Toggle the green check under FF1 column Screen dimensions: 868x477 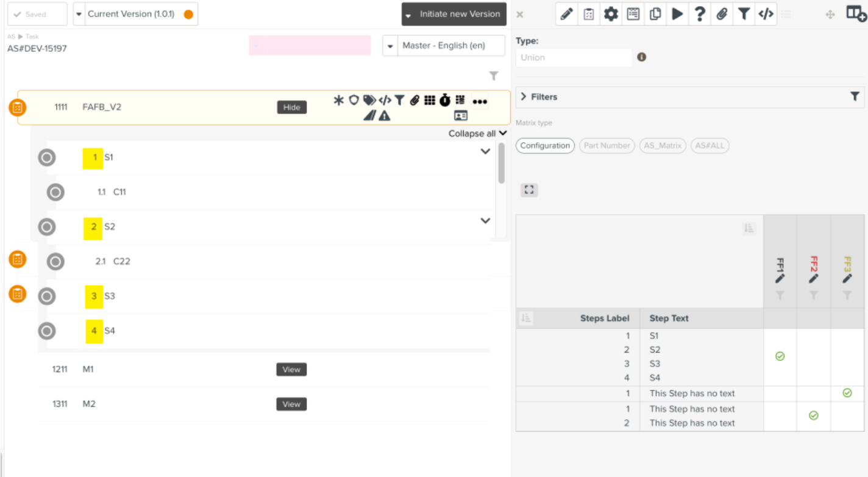coord(780,356)
